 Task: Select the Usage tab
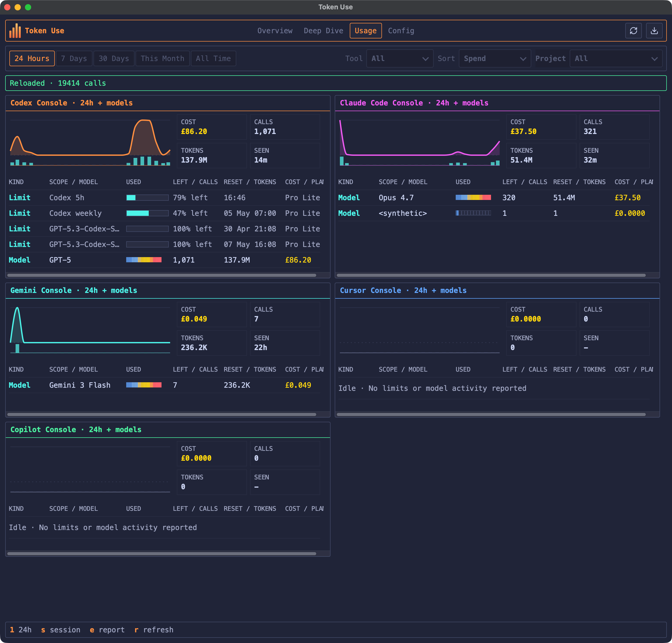pos(365,31)
